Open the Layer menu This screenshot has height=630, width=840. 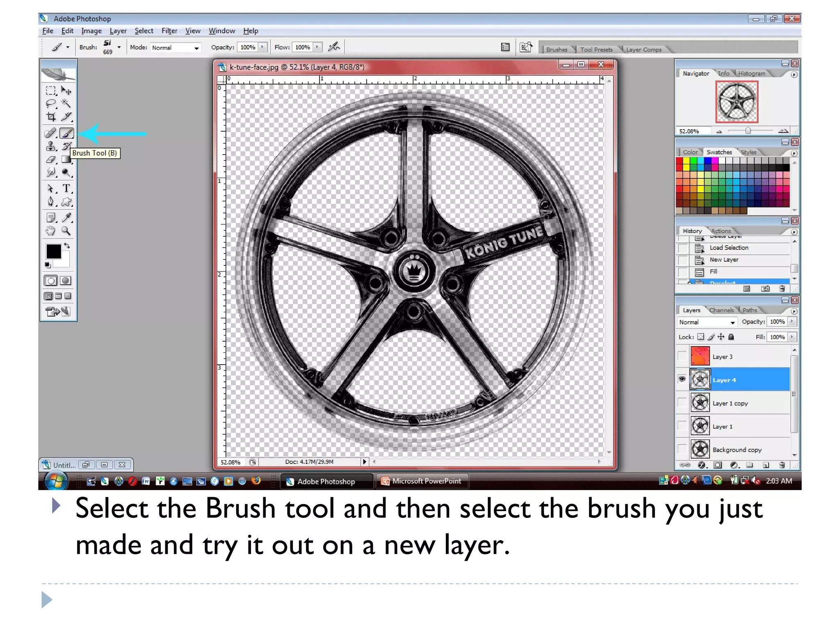click(x=118, y=31)
